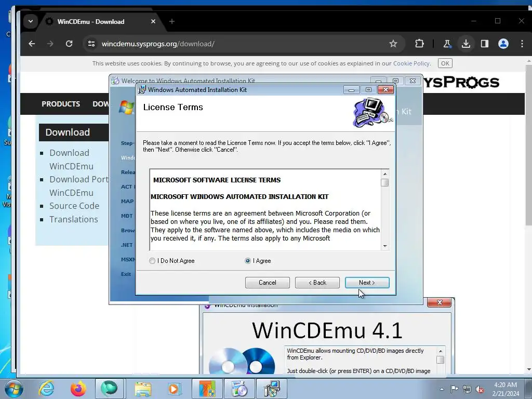Image resolution: width=532 pixels, height=399 pixels.
Task: Click the muted volume tray icon
Action: (x=480, y=389)
